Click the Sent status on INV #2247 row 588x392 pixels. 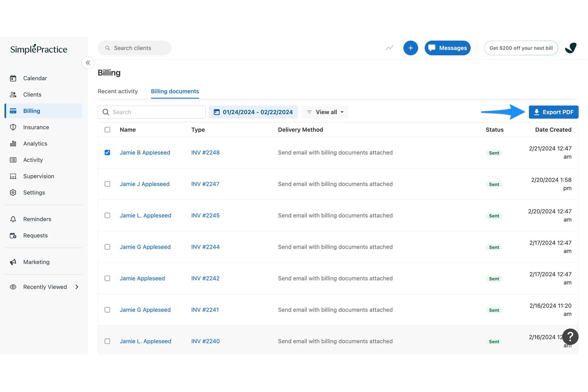coord(494,184)
